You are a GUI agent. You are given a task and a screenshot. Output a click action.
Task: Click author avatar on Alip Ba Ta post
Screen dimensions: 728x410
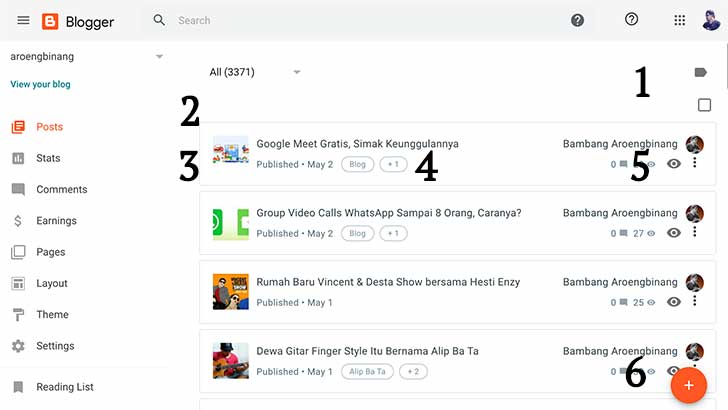point(695,352)
